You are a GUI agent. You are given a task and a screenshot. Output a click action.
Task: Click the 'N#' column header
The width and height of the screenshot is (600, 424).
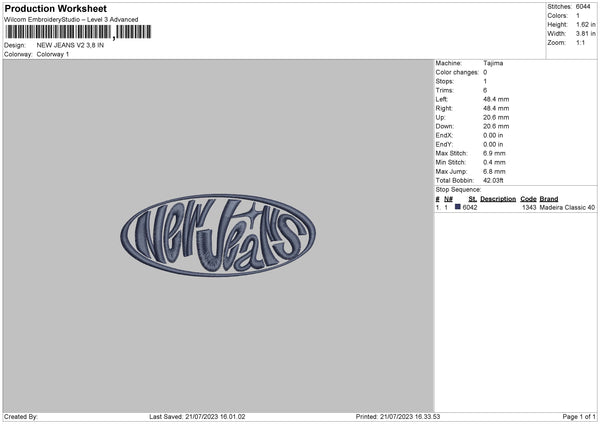[x=448, y=199]
